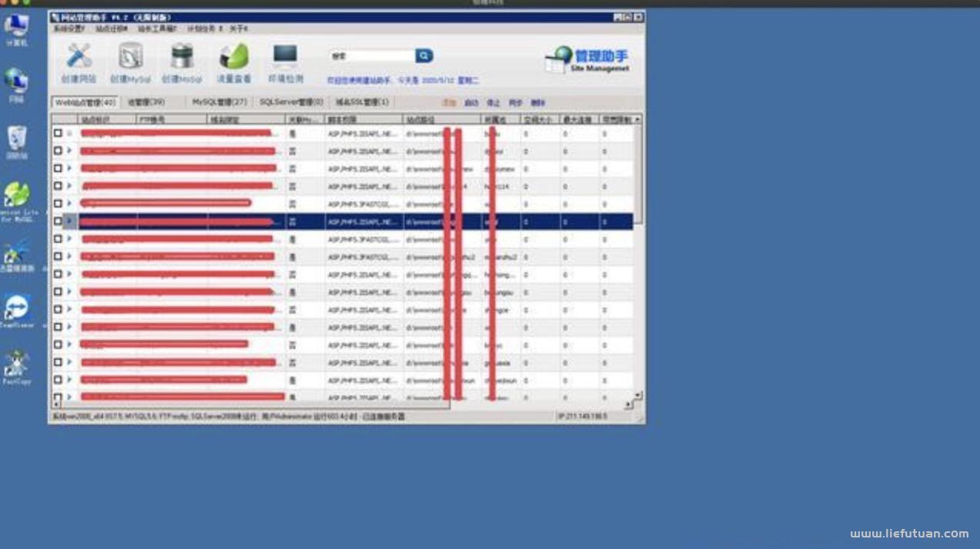Switch to the management tab labeled (39)
This screenshot has width=980, height=549.
tap(146, 101)
